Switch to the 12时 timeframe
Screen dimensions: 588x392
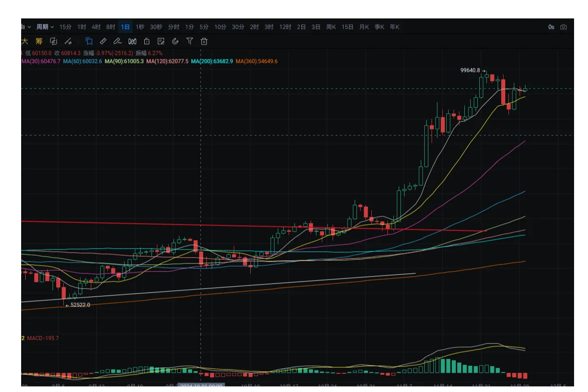285,27
